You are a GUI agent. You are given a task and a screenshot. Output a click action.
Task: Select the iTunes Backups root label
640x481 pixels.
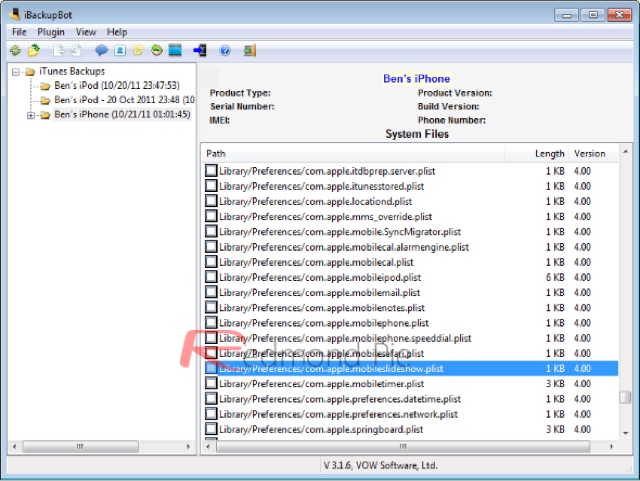72,71
